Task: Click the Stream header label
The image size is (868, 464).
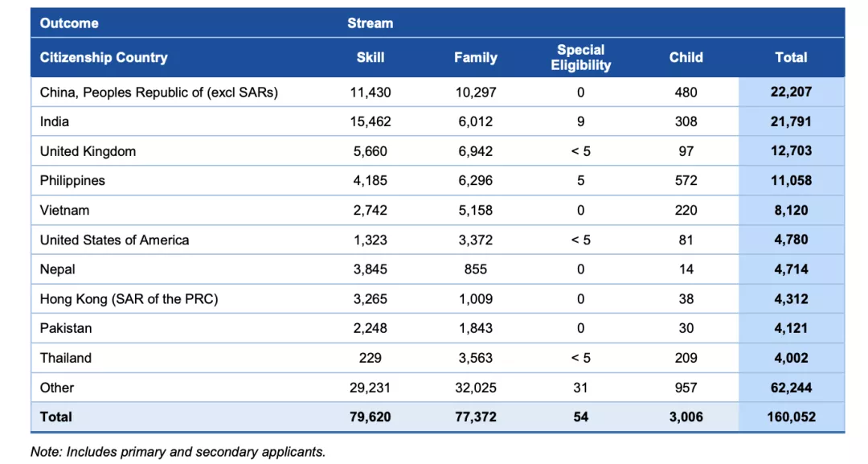Action: click(371, 23)
